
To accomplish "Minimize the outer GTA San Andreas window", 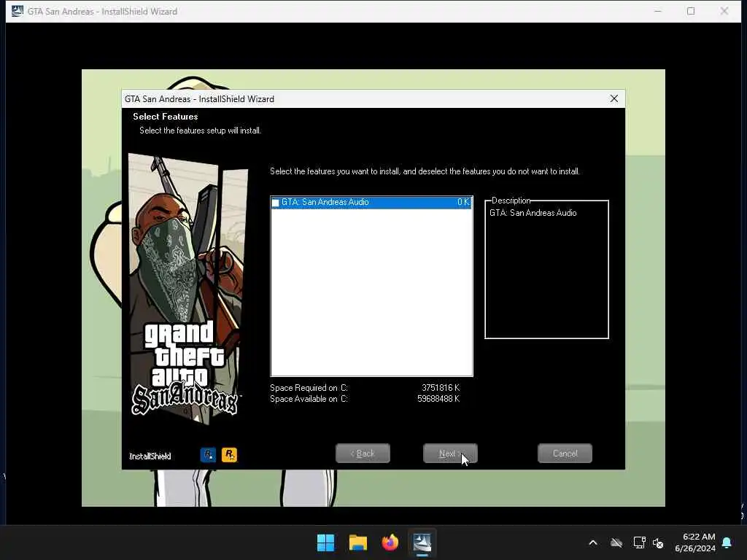I will (658, 11).
